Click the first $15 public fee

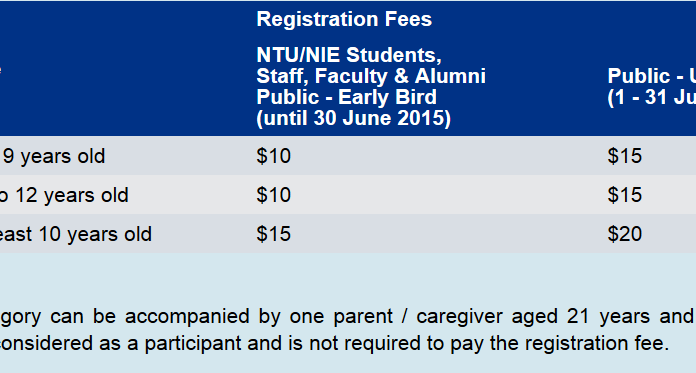coord(625,156)
